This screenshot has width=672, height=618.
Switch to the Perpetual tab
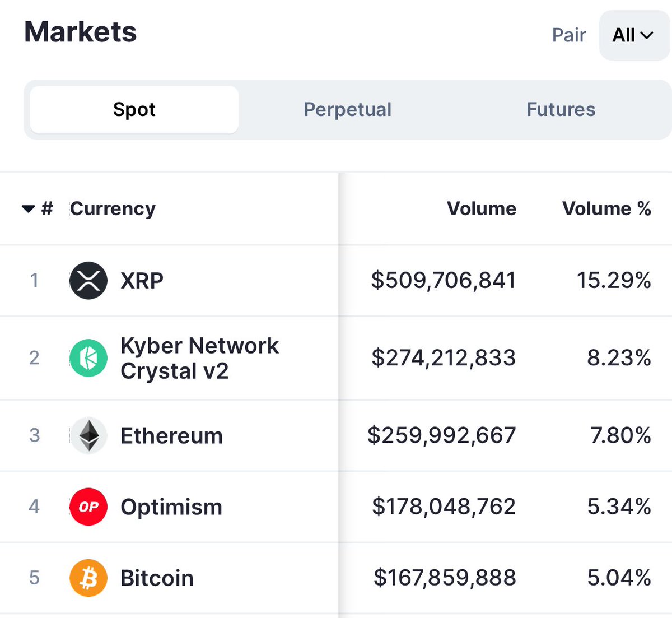(x=347, y=109)
